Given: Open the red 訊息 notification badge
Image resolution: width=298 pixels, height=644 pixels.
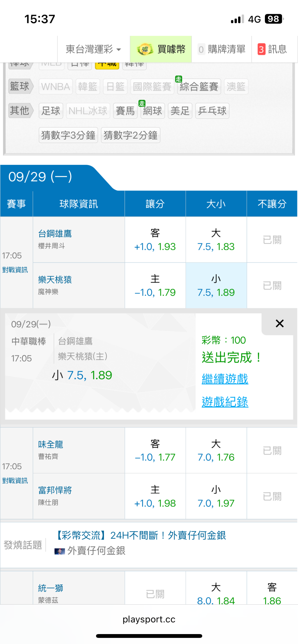Looking at the screenshot, I should point(261,50).
